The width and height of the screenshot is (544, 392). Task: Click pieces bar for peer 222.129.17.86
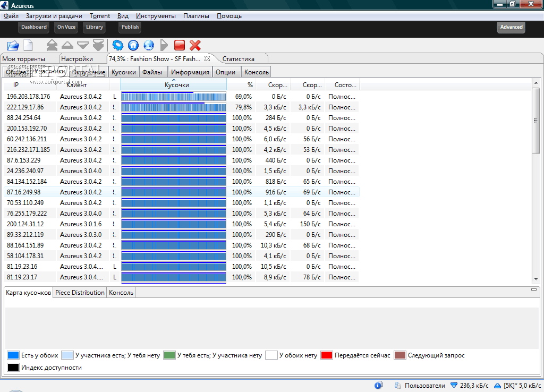pos(174,107)
